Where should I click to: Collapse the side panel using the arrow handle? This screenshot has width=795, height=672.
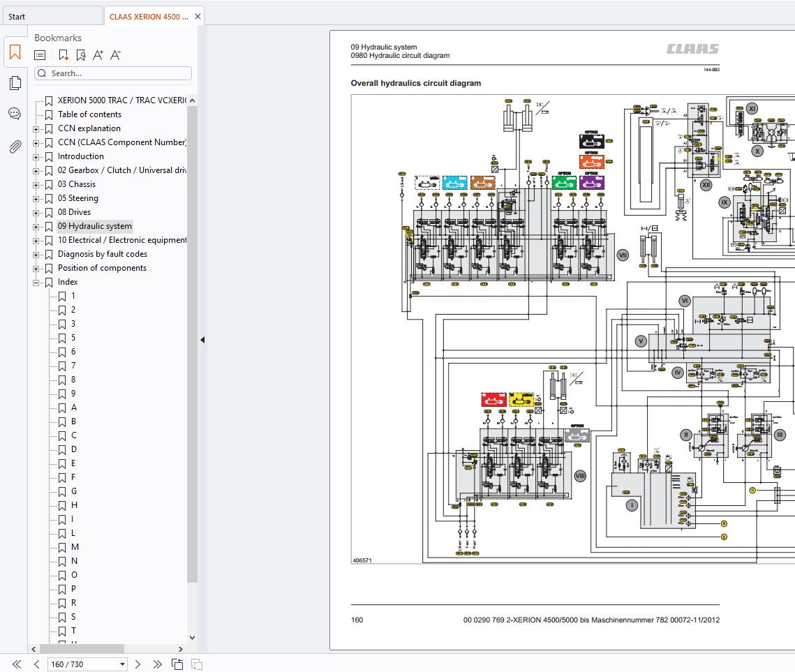(202, 340)
